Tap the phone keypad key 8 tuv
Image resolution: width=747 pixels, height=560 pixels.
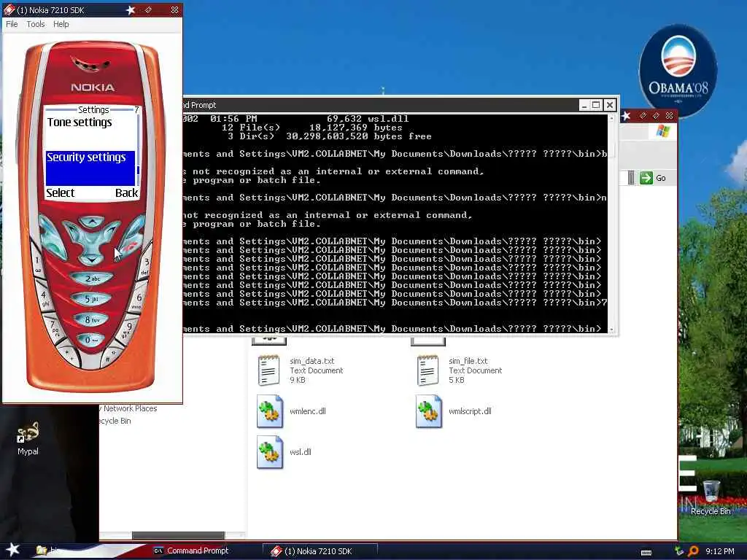point(91,319)
